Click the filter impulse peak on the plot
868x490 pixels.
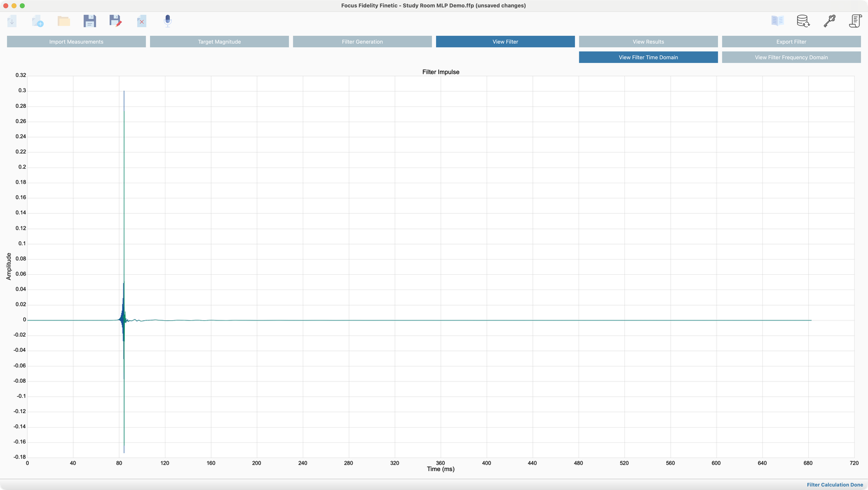coord(124,92)
